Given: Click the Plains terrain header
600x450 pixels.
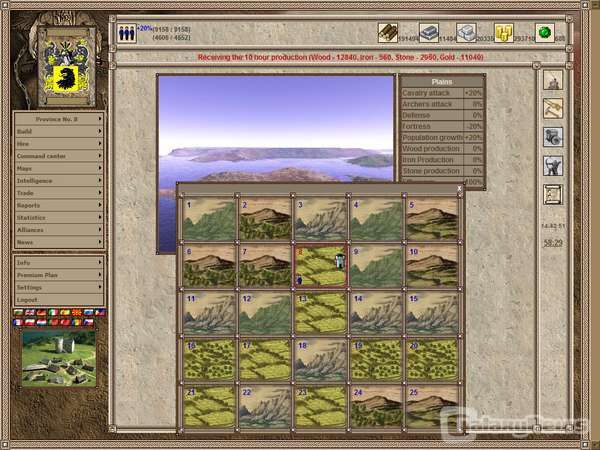Looking at the screenshot, I should (442, 82).
